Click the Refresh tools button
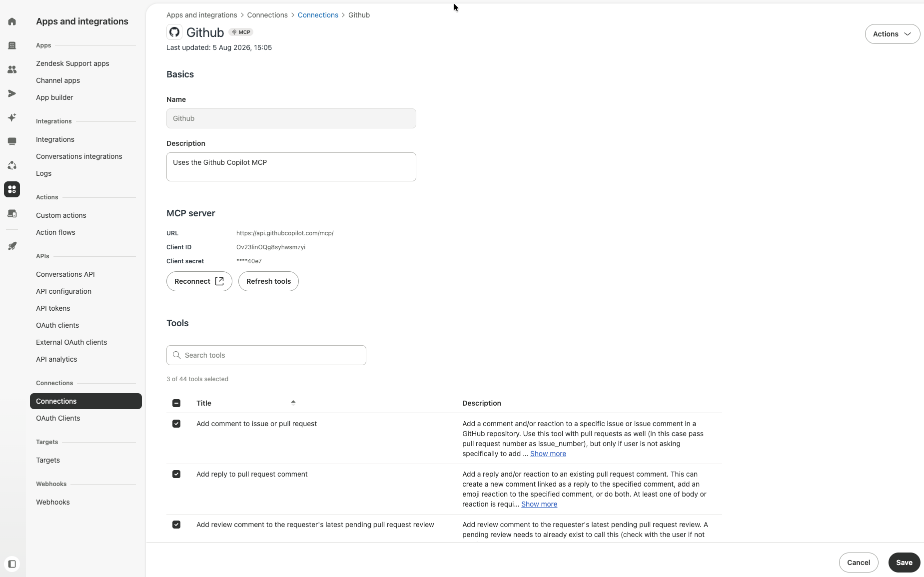Viewport: 924px width, 577px height. (x=268, y=281)
